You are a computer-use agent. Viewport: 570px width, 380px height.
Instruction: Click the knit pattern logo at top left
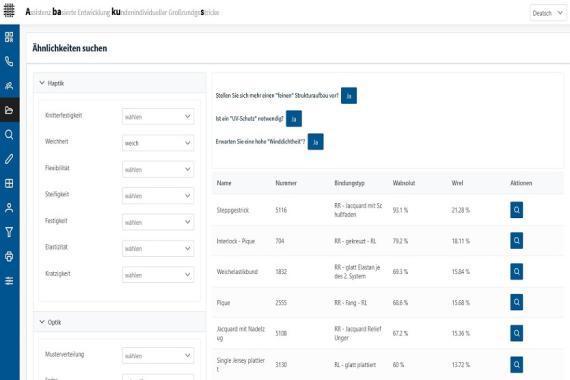pos(9,11)
